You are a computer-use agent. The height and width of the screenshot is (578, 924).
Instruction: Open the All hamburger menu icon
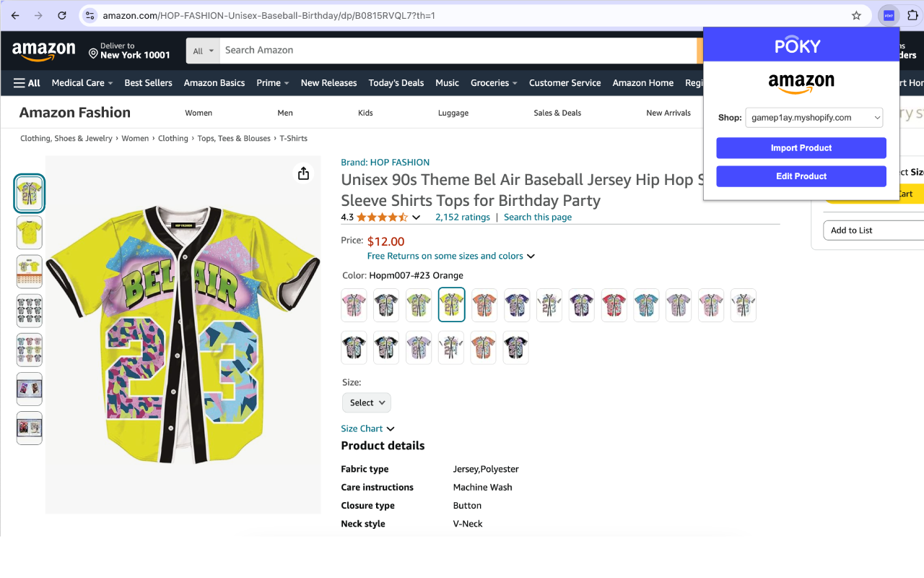point(27,83)
